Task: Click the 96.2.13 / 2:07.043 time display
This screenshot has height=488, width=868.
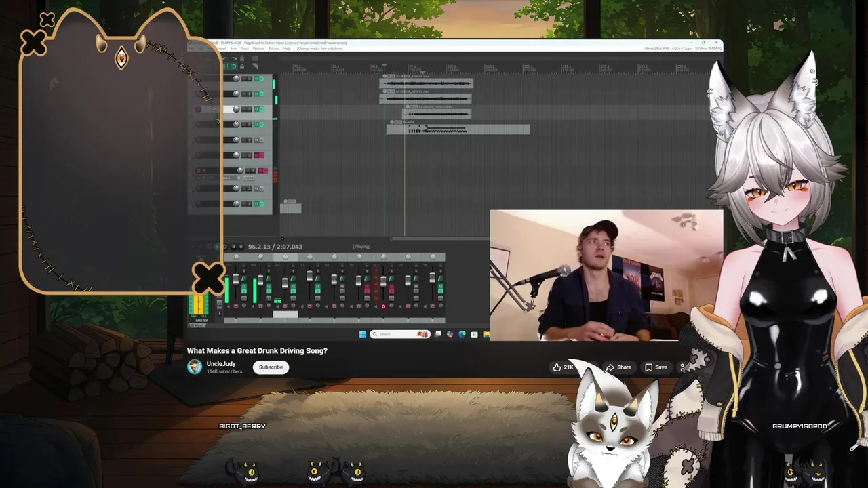Action: point(275,247)
